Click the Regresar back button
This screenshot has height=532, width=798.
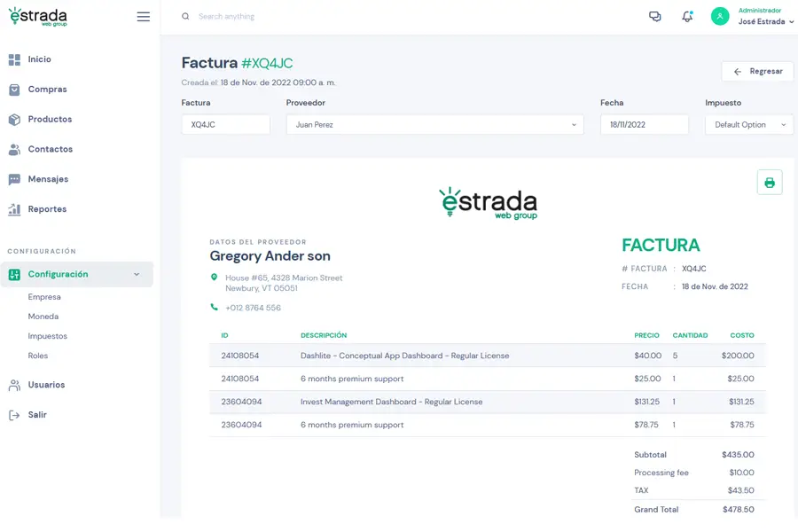[757, 71]
